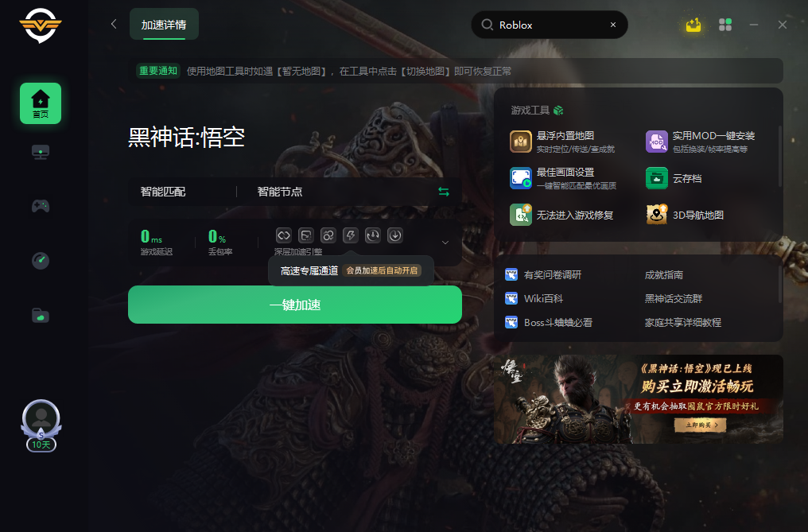Screen dimensions: 808x532
Task: Click the yellow gift box icon
Action: [x=693, y=25]
